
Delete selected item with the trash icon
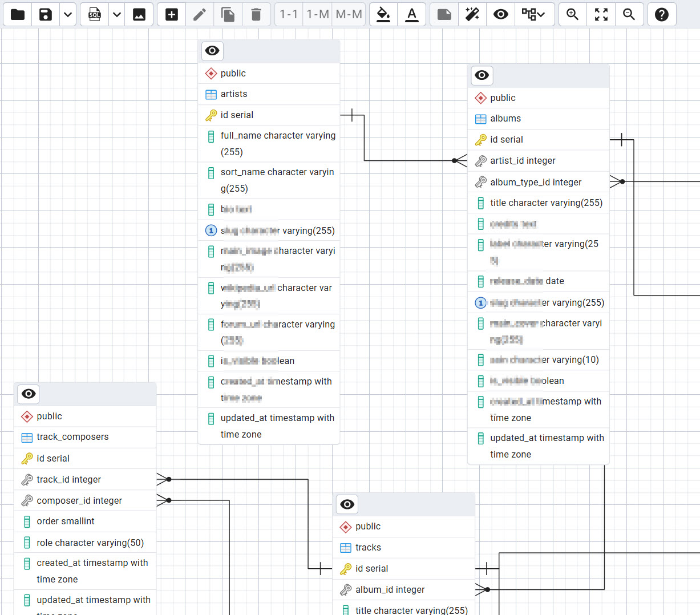point(256,14)
